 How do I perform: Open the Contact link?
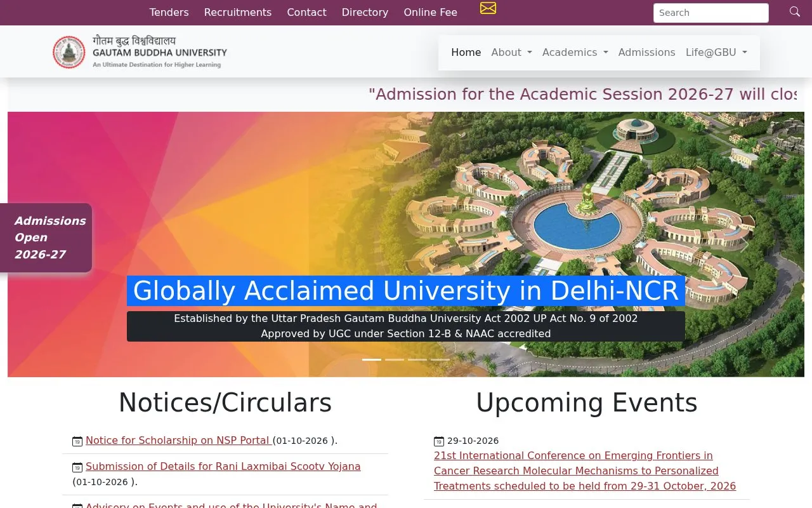(x=306, y=12)
